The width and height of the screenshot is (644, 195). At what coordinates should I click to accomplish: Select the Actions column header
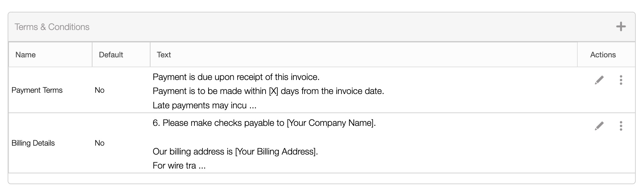click(x=603, y=55)
